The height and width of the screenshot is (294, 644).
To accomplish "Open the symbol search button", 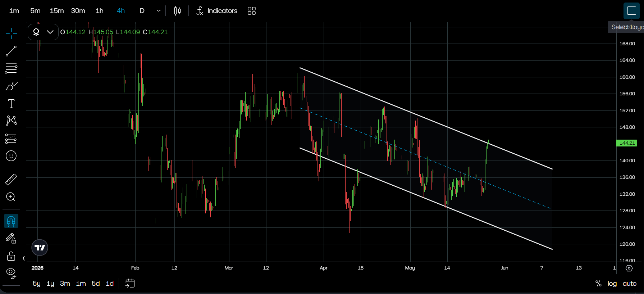I will point(36,32).
